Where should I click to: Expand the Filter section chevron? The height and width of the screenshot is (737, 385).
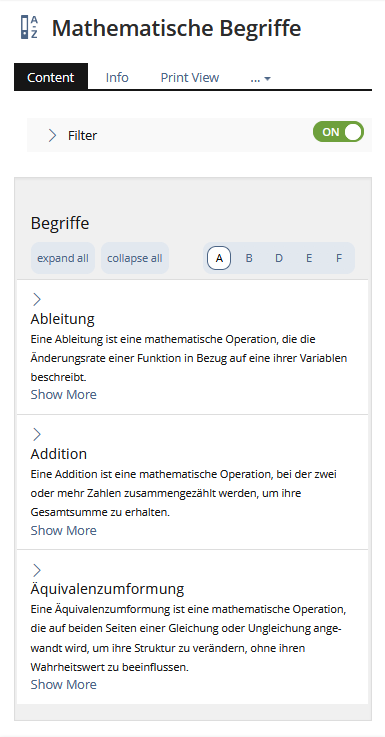[52, 135]
